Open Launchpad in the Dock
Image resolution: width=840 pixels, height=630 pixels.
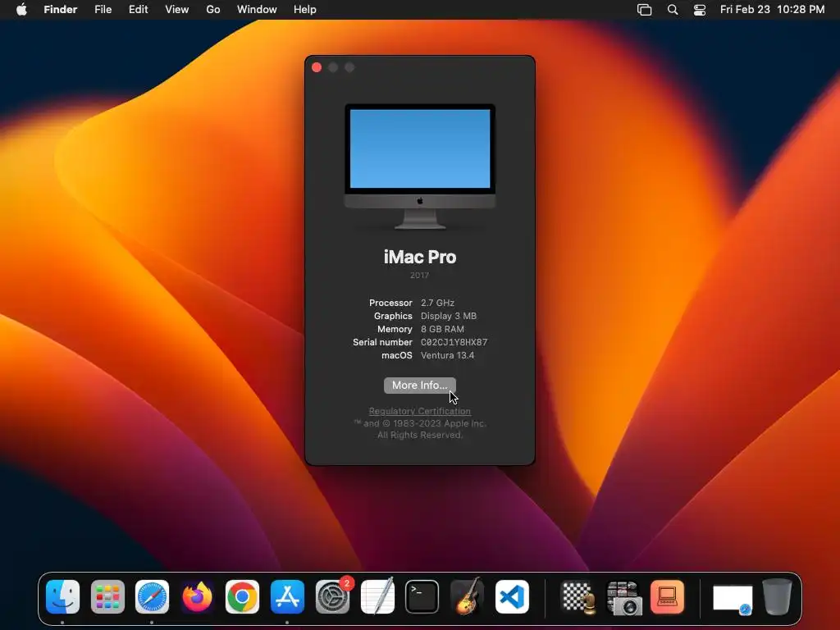click(x=107, y=597)
